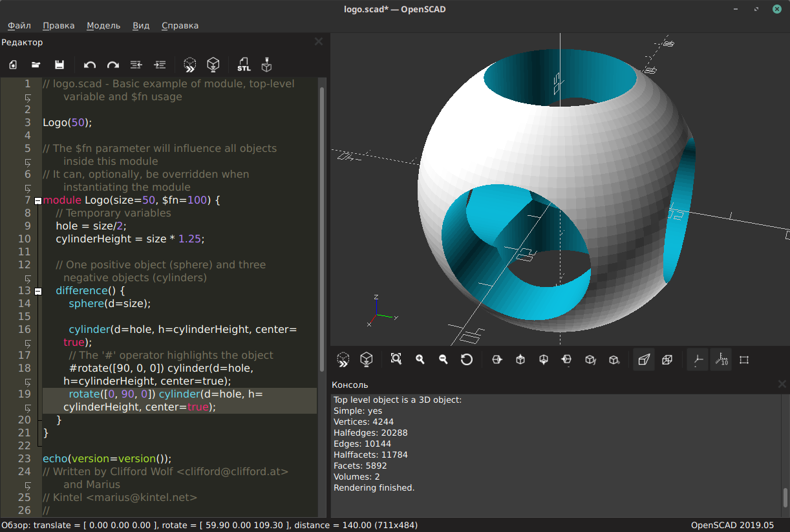This screenshot has width=790, height=532.
Task: Switch to the Back view
Action: point(614,359)
